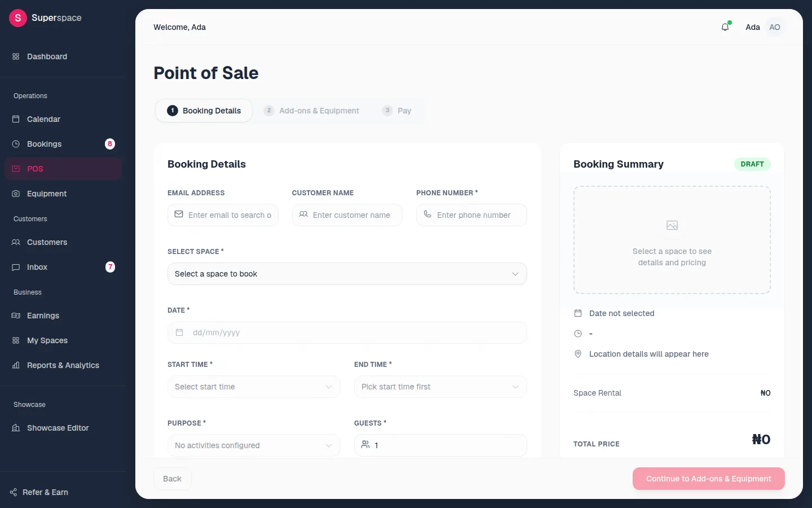Click the Calendar icon in sidebar
Image resolution: width=812 pixels, height=508 pixels.
16,119
